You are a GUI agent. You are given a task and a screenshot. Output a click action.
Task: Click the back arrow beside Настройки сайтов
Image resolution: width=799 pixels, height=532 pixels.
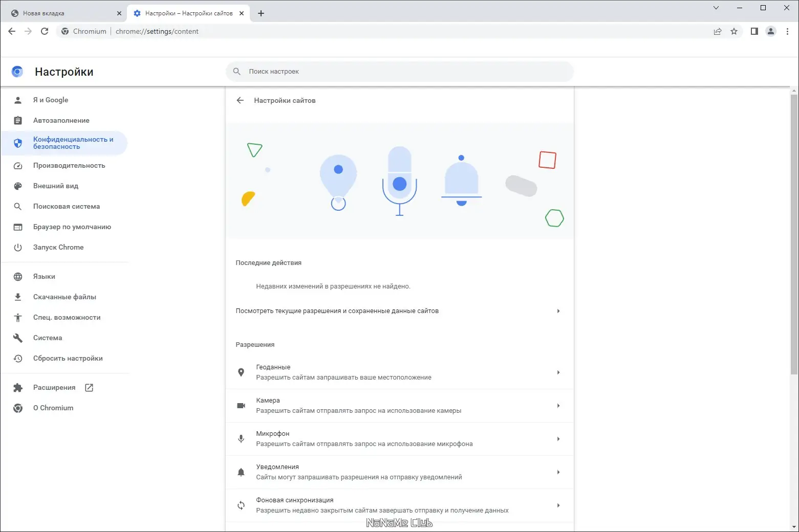(240, 100)
